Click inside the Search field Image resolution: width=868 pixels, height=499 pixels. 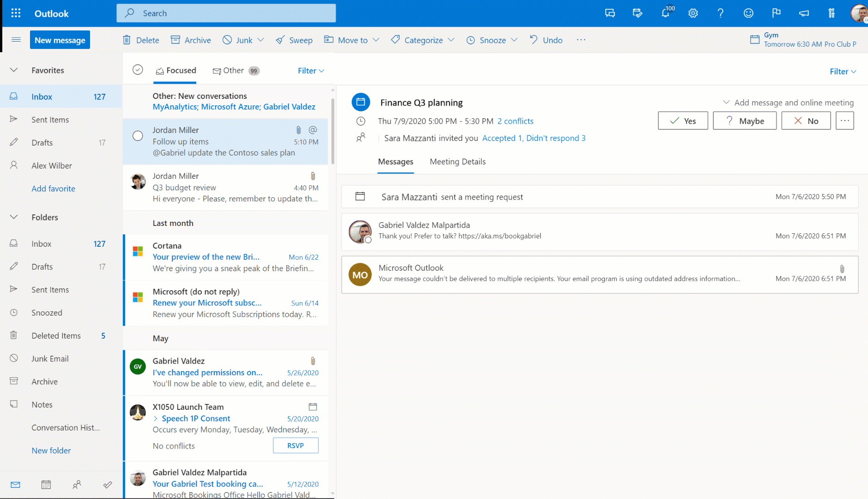[226, 12]
